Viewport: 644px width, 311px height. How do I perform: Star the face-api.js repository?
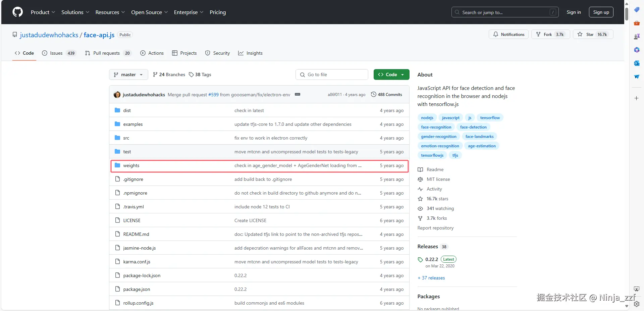(593, 34)
